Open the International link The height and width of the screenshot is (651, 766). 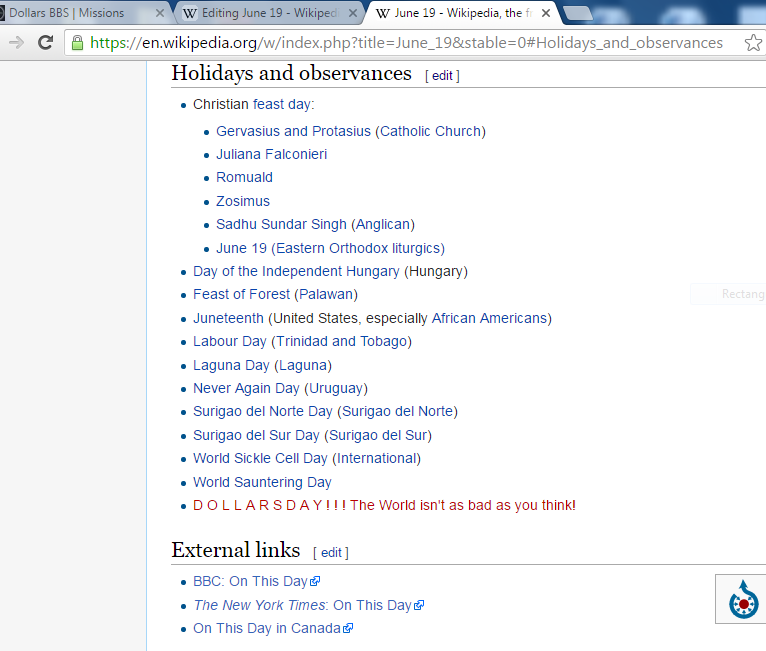tap(377, 458)
